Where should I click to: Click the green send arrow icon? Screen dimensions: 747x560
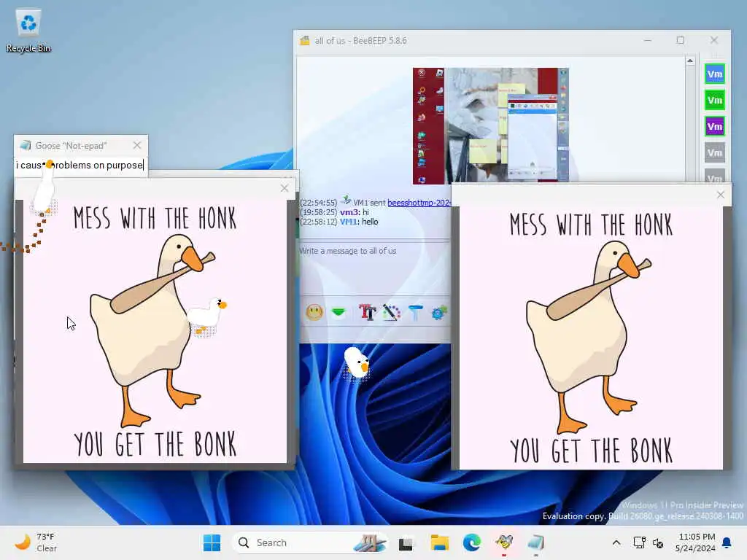(x=338, y=312)
